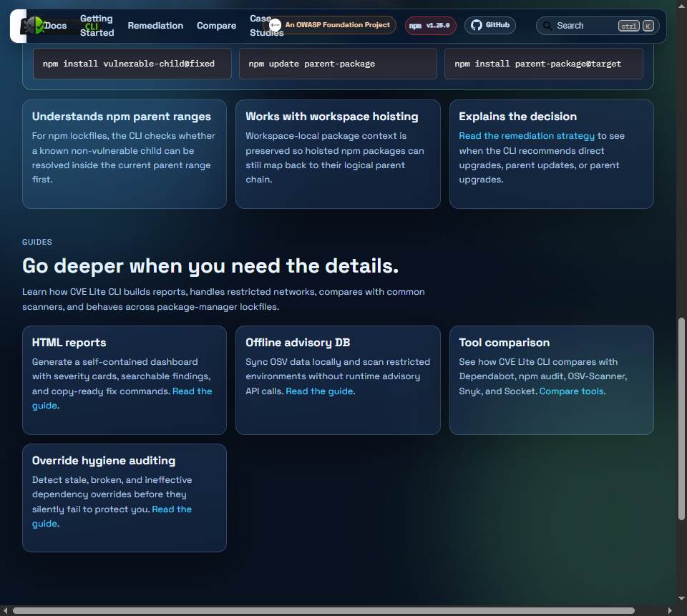Click the scroll-left arrow

(5, 611)
